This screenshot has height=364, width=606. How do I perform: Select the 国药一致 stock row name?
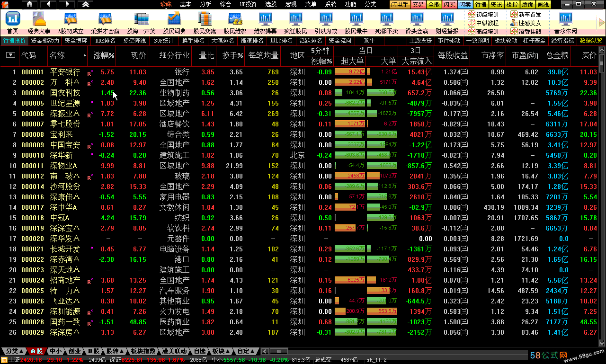point(65,322)
